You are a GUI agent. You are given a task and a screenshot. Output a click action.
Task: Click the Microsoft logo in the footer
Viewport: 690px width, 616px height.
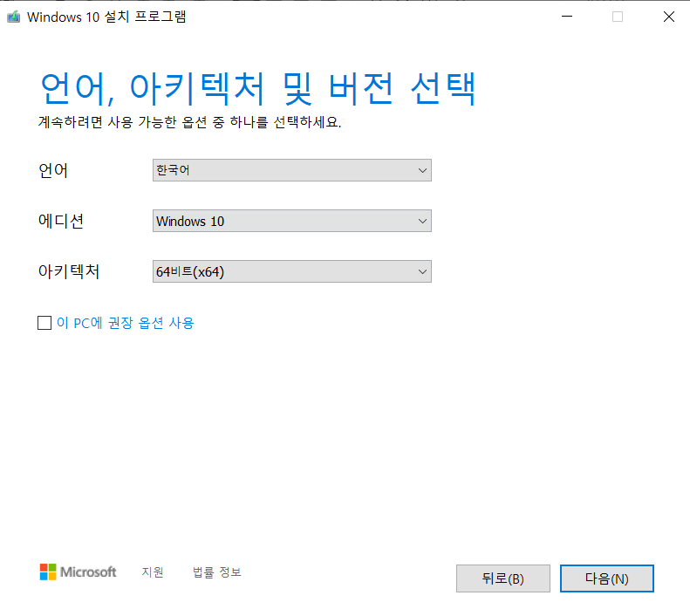[x=78, y=572]
